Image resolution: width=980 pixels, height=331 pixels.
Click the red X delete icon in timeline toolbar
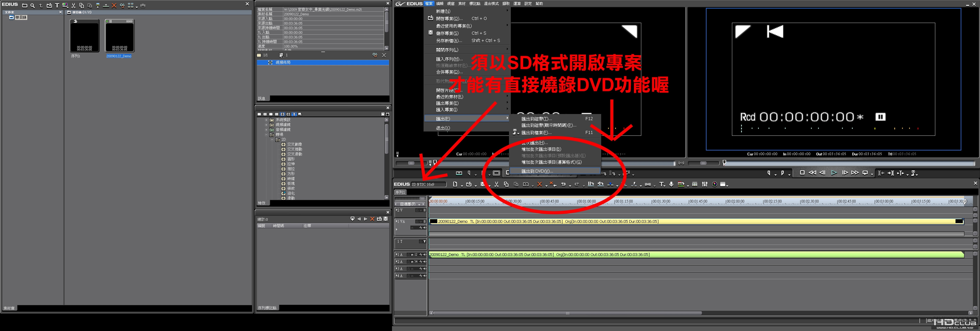click(x=539, y=185)
